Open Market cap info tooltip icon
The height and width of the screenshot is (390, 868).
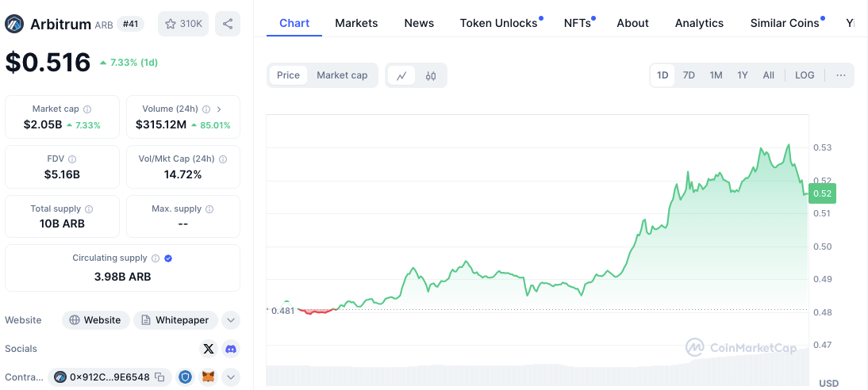(87, 109)
